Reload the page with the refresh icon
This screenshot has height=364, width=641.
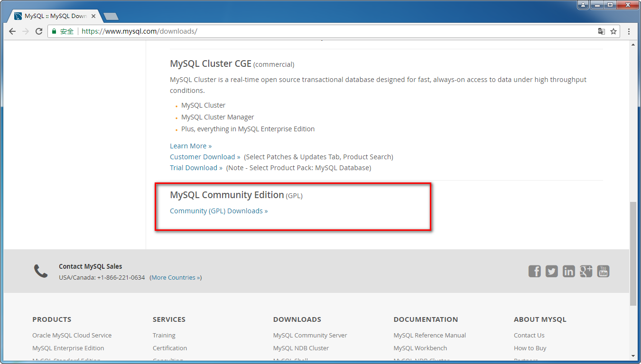point(39,31)
